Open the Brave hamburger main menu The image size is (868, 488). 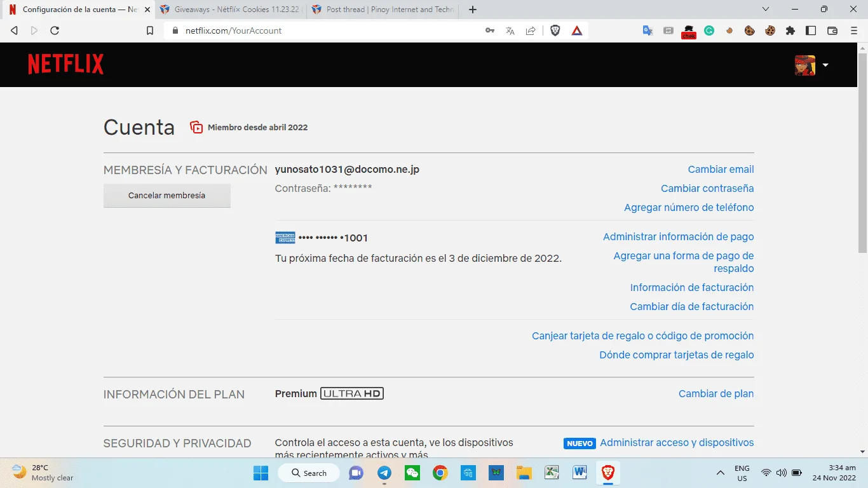(854, 30)
